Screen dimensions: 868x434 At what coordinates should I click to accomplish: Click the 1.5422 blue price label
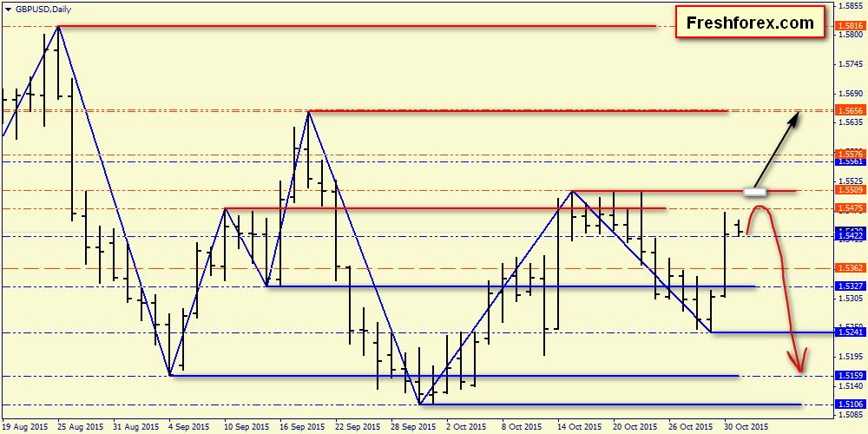tap(851, 236)
